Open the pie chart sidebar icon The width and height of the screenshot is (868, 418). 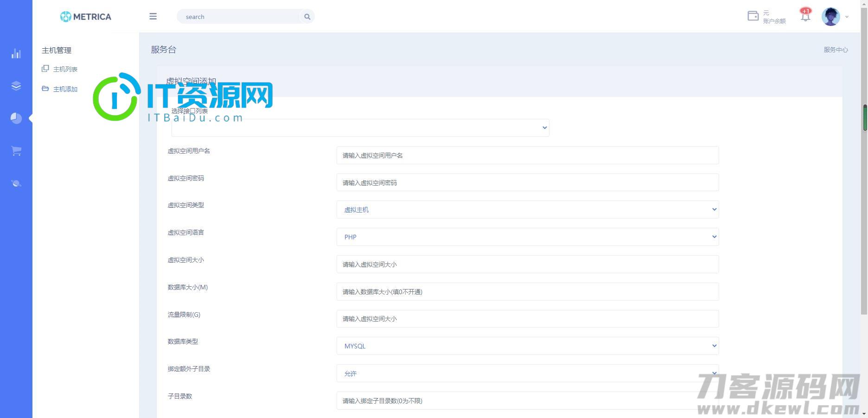16,118
